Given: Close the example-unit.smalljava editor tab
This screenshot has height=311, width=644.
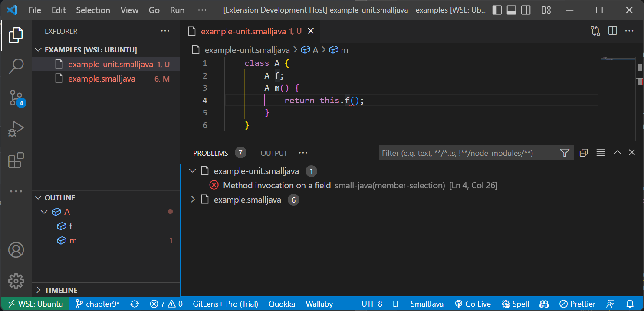Looking at the screenshot, I should 310,31.
